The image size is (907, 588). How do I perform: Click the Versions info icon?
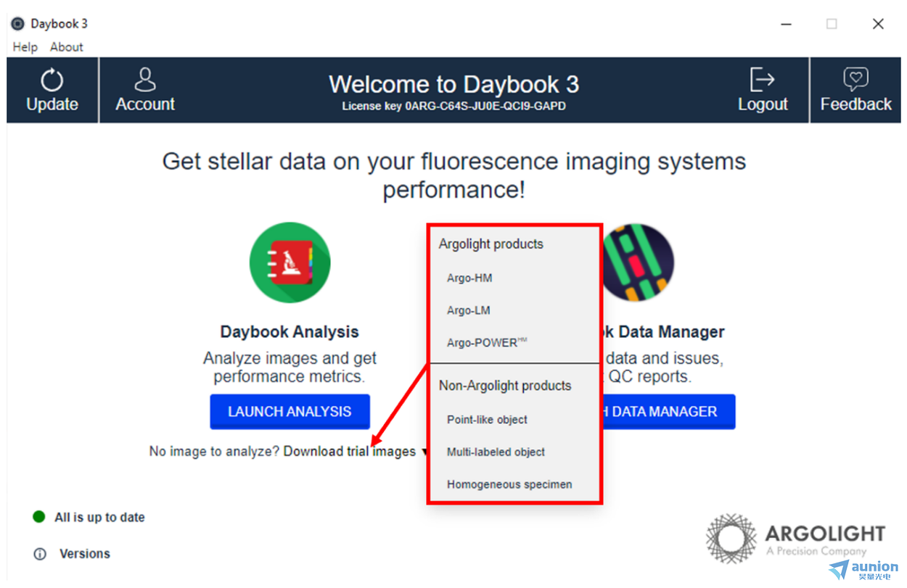40,554
